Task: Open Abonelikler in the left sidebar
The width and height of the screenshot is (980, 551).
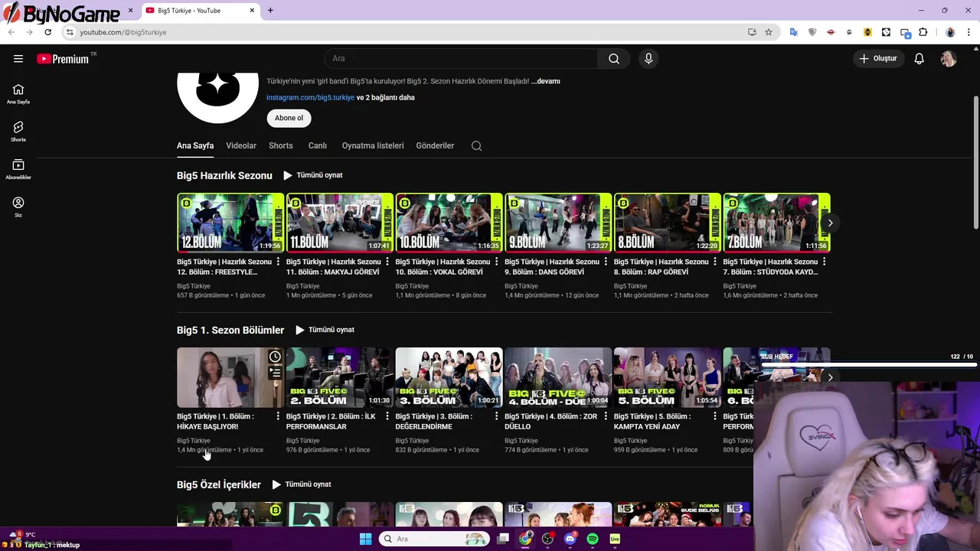Action: (18, 169)
